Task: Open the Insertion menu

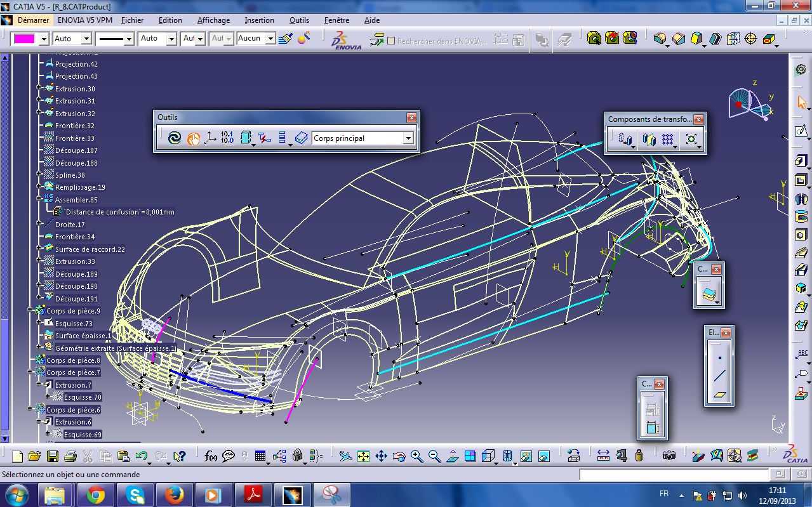Action: (260, 20)
